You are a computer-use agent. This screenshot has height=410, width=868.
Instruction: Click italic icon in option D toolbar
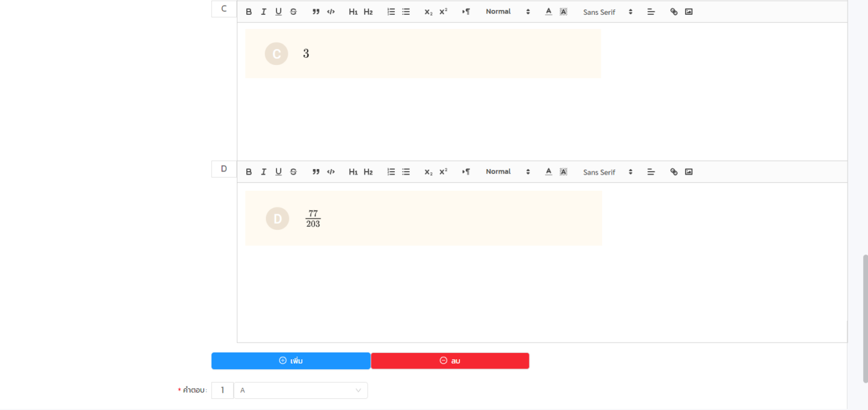[263, 172]
